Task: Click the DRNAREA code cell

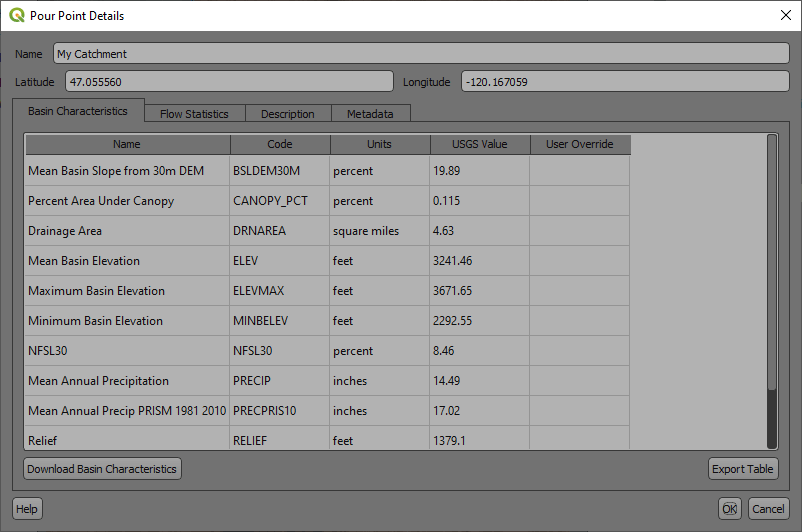Action: 280,231
